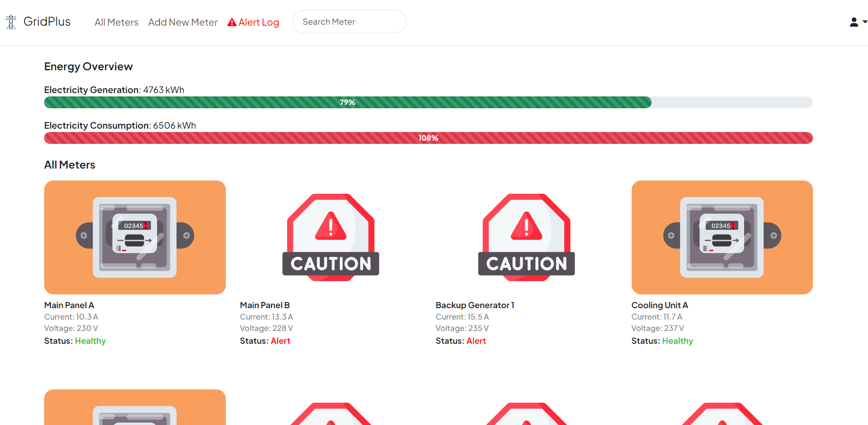The height and width of the screenshot is (425, 868).
Task: Focus the Search Meter input field
Action: 349,22
